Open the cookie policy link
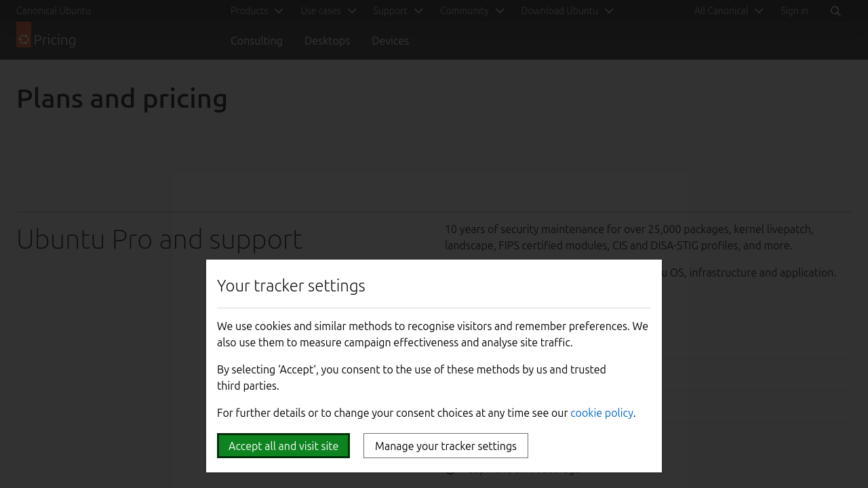Viewport: 868px width, 488px height. (601, 413)
